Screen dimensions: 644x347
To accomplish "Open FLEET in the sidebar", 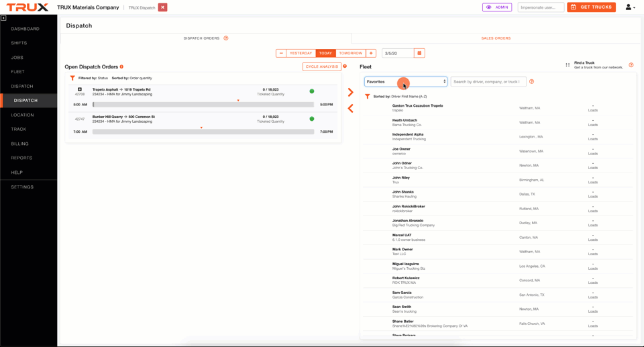I will pyautogui.click(x=17, y=72).
